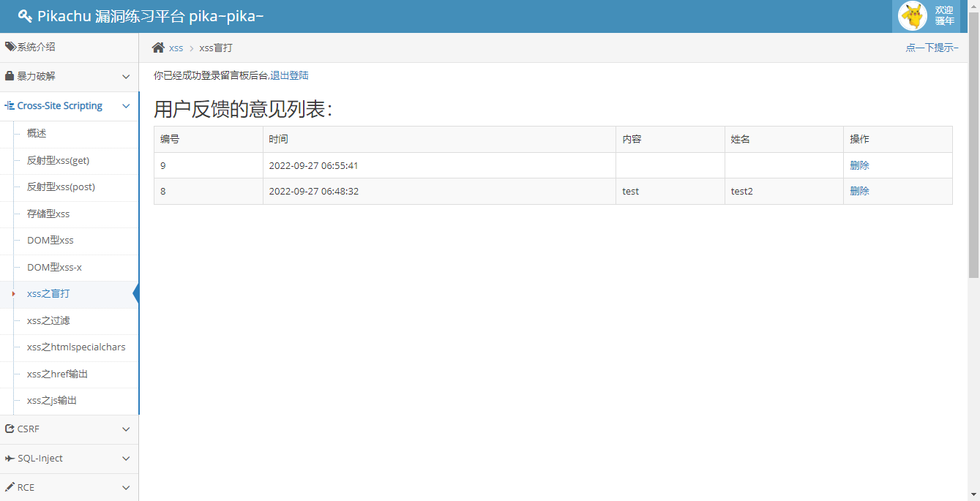Select the xss之过滤 menu item

pyautogui.click(x=48, y=320)
